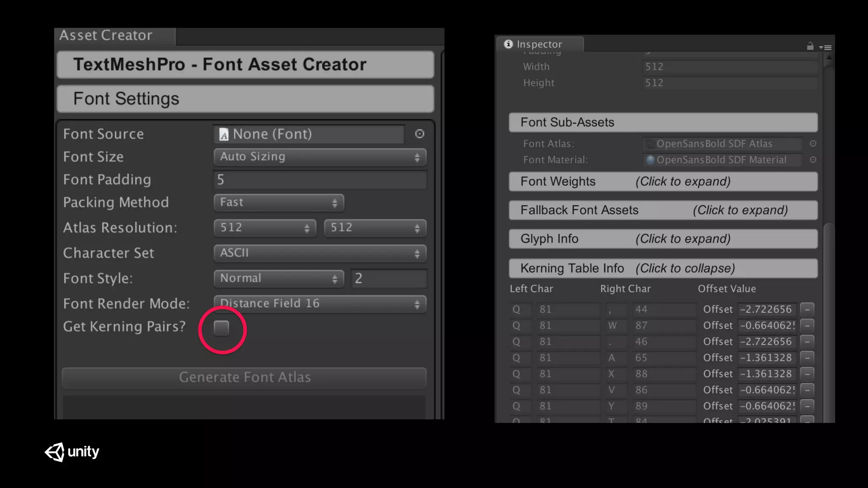Open Inspector panel options menu icon

[826, 47]
